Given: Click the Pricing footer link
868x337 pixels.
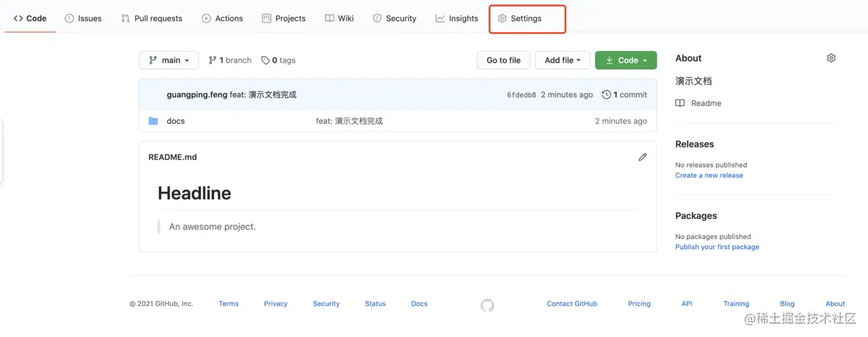Looking at the screenshot, I should pyautogui.click(x=639, y=304).
